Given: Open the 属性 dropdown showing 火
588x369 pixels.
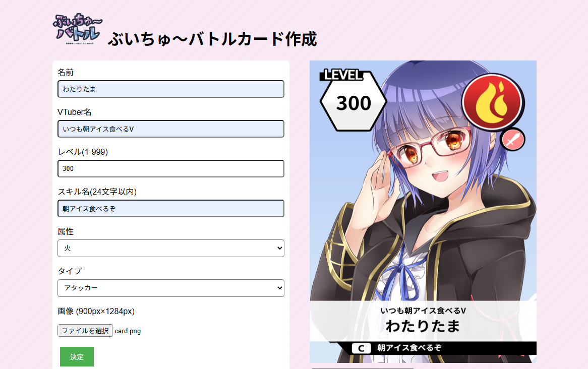Looking at the screenshot, I should 170,248.
